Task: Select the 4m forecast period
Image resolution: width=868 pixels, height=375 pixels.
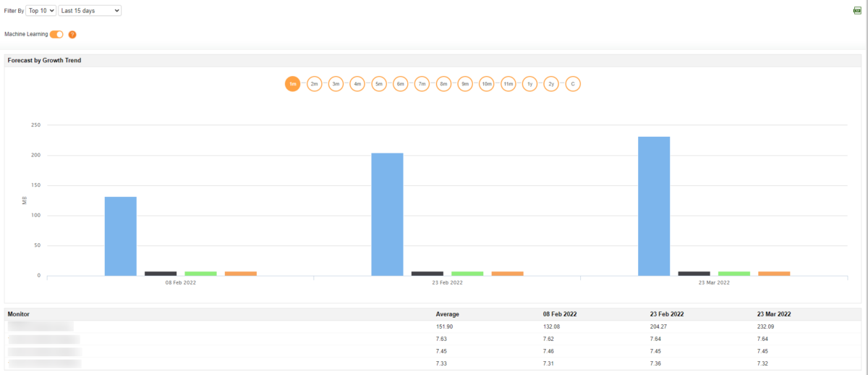Action: click(357, 84)
